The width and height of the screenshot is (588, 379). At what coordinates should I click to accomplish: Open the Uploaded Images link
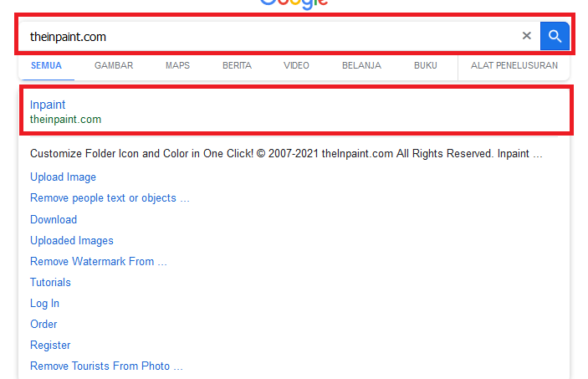[x=72, y=240]
